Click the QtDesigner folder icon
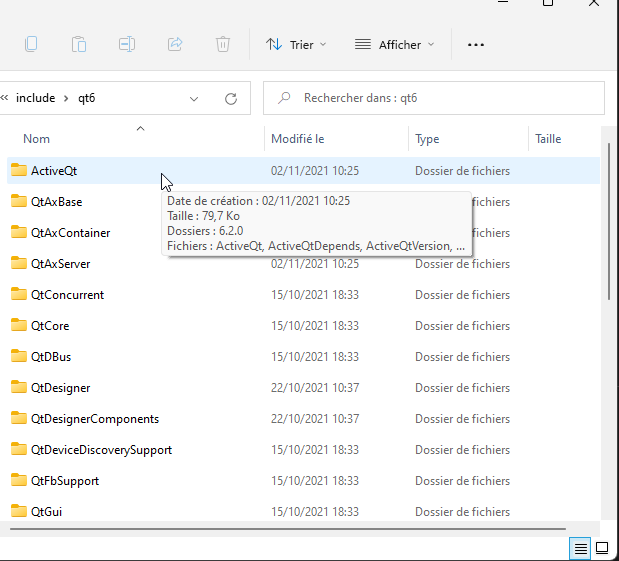Viewport: 619px width, 561px height. click(19, 387)
